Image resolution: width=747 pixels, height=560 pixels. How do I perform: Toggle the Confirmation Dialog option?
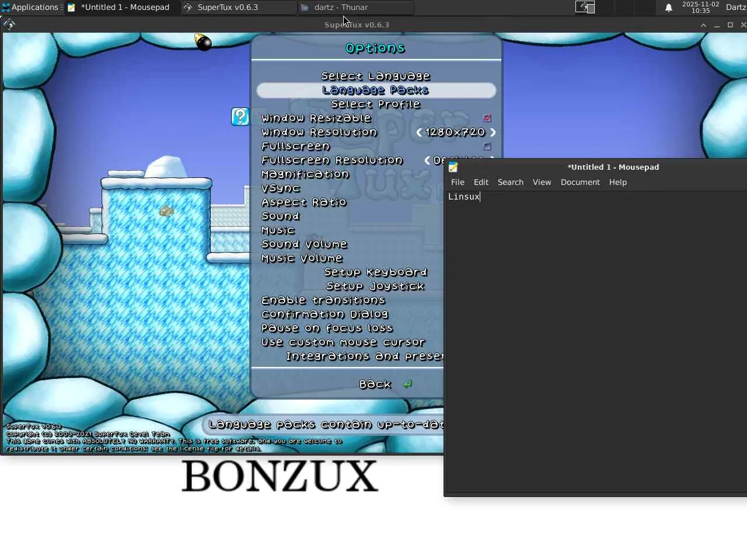click(x=324, y=314)
